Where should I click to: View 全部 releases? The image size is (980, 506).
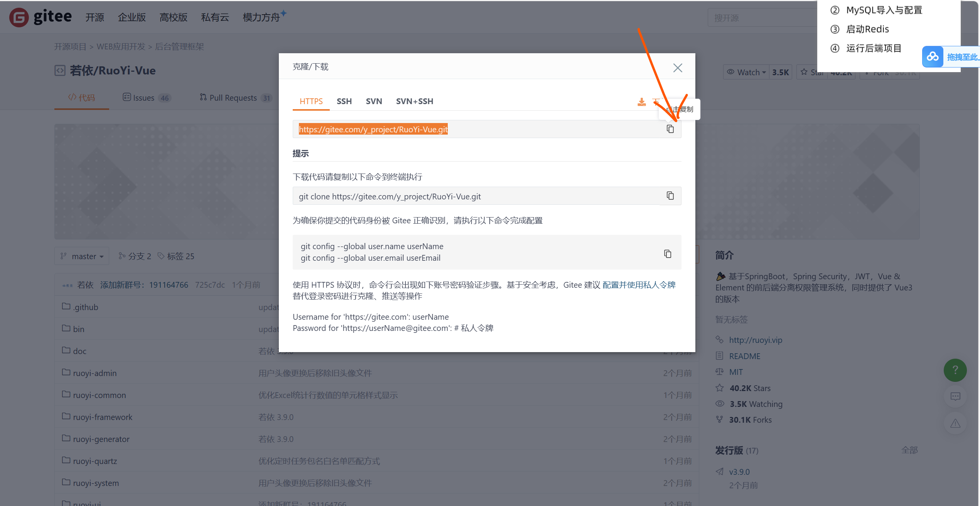pyautogui.click(x=909, y=450)
